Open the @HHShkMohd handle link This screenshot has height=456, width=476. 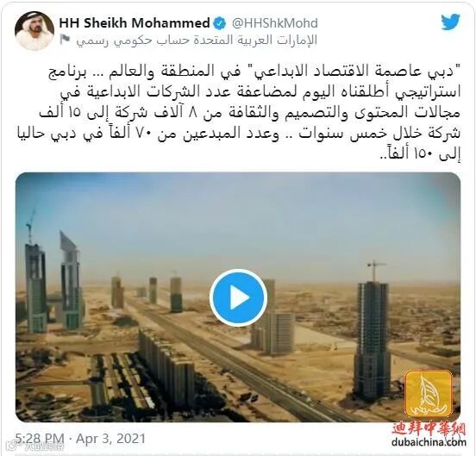coord(275,23)
